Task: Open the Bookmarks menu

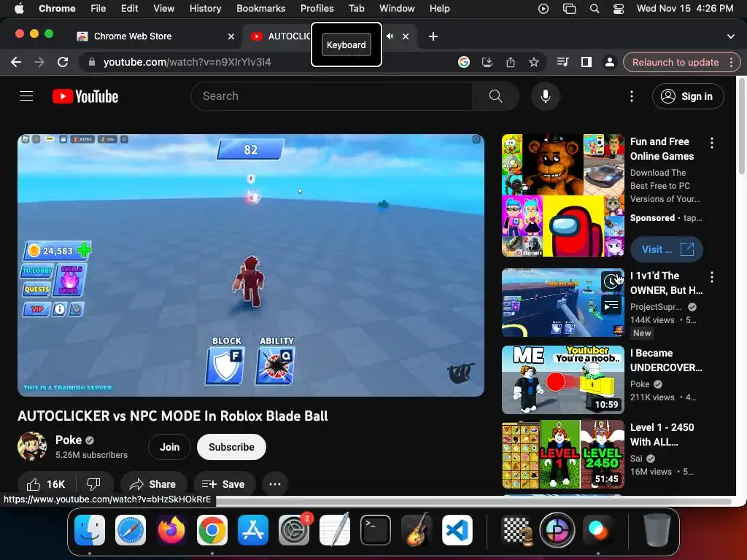Action: [260, 9]
